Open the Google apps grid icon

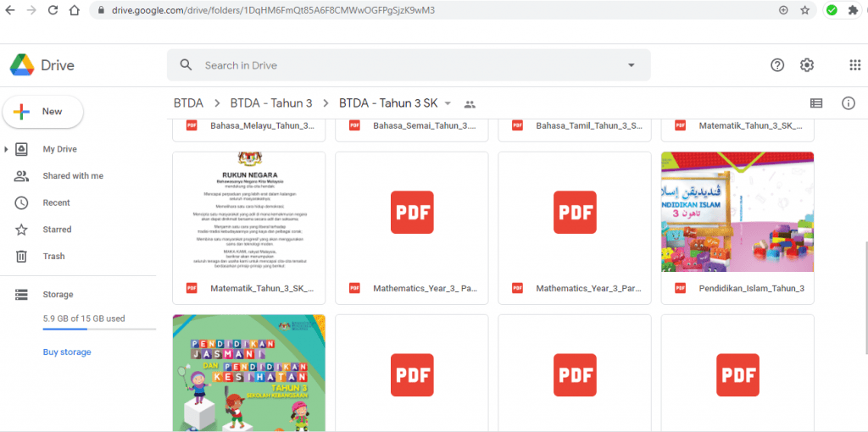pos(854,65)
